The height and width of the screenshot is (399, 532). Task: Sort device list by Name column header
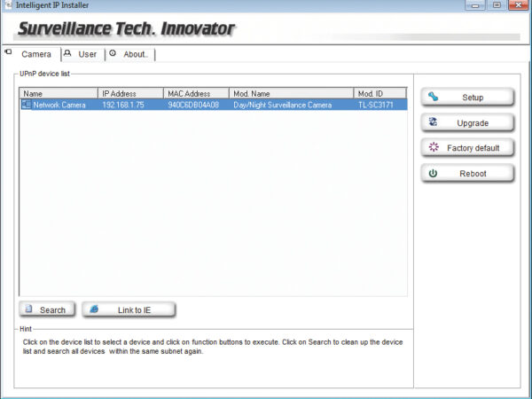[59, 93]
